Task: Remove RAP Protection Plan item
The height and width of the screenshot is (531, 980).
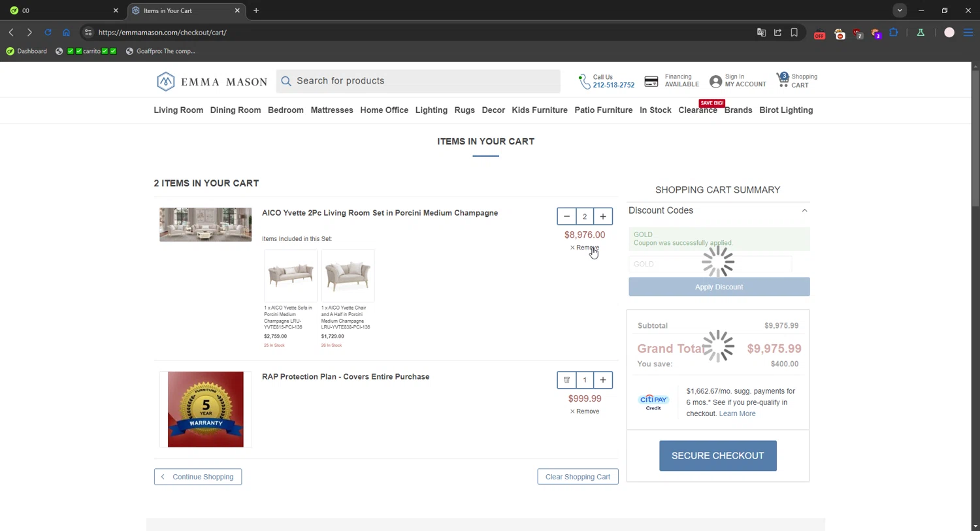Action: pyautogui.click(x=585, y=411)
